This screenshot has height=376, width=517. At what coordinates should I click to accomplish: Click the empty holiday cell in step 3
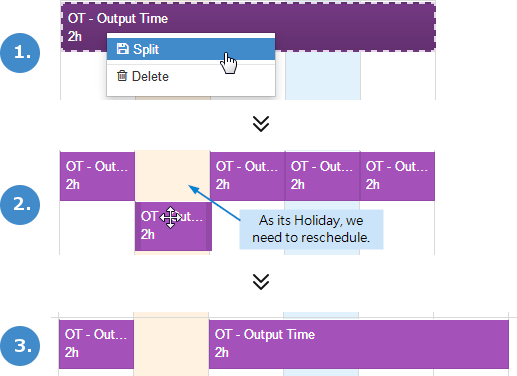pos(171,344)
